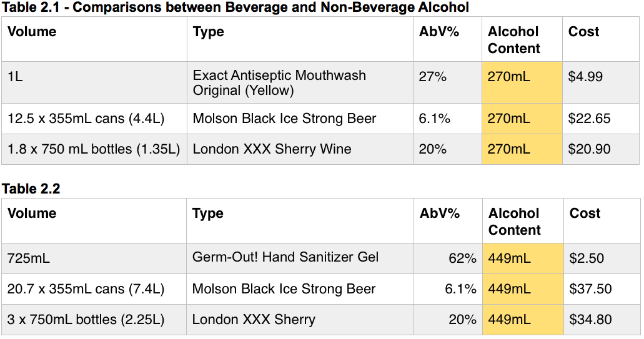Screen dimensions: 644x339
Task: Click the $22.65 cost cell
Action: point(589,119)
